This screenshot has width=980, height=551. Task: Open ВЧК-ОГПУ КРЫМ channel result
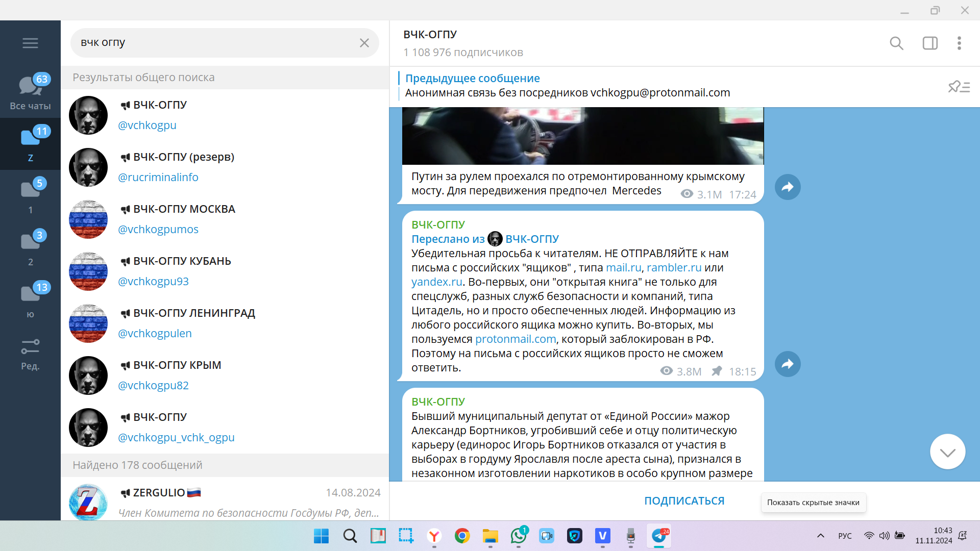(x=225, y=375)
